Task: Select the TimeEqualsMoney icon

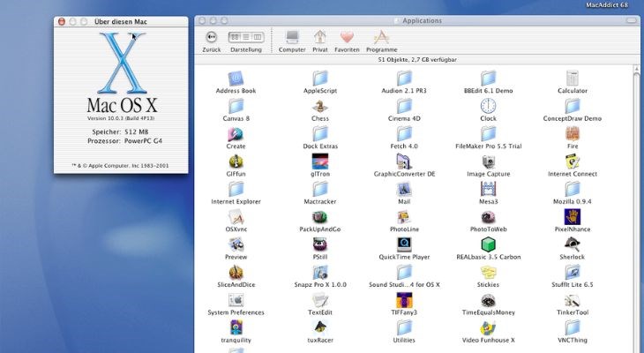Action: pos(489,300)
